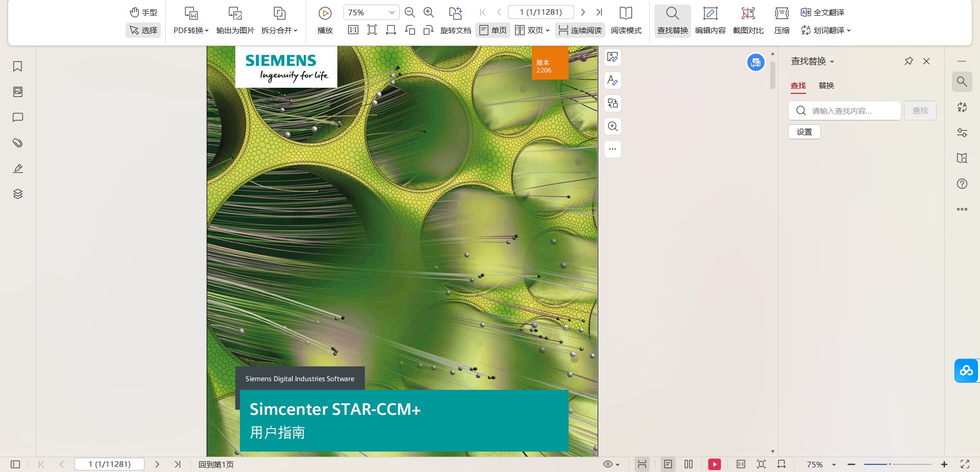Image resolution: width=980 pixels, height=472 pixels.
Task: Open the attachments paperclip panel
Action: (18, 143)
